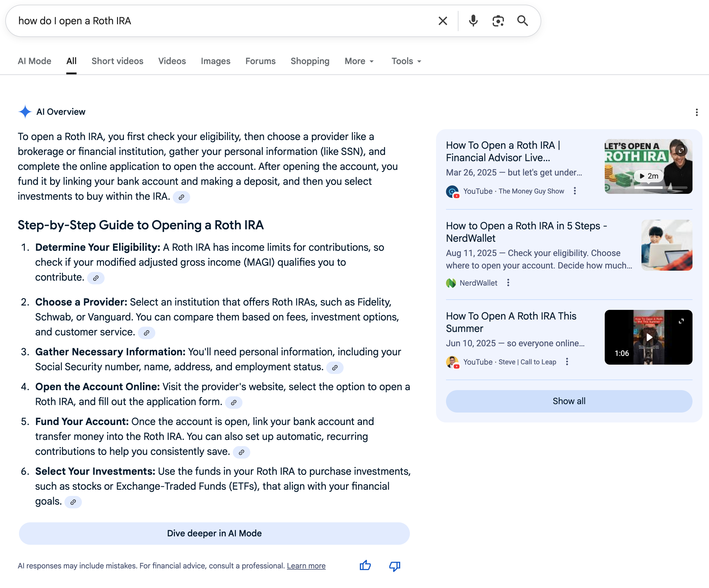Expand the Steve Call to Leap video
Image resolution: width=709 pixels, height=588 pixels.
pyautogui.click(x=681, y=321)
